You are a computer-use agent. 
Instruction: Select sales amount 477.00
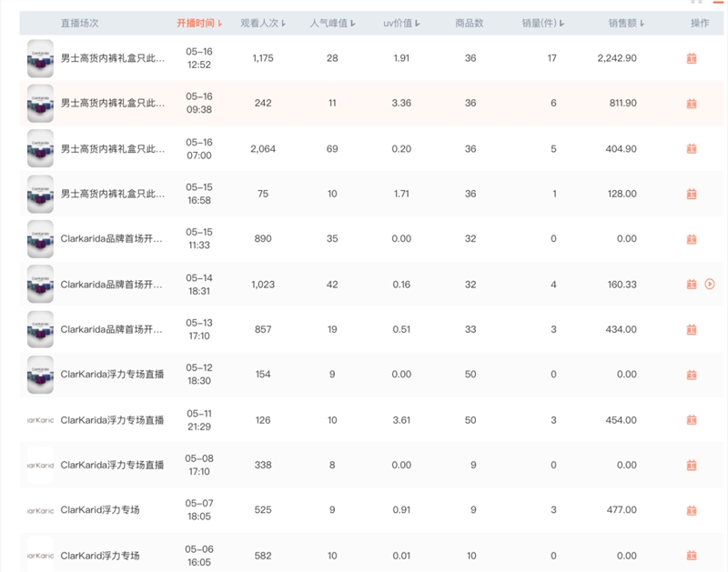(622, 510)
